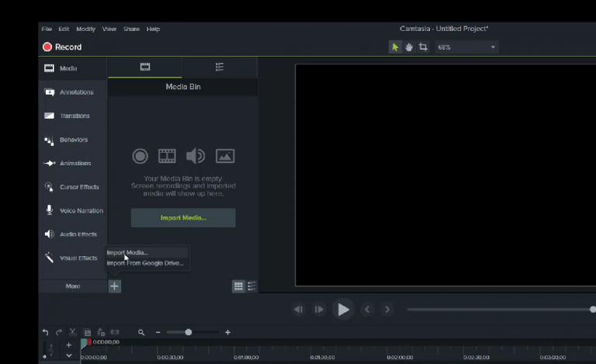This screenshot has width=596, height=364.
Task: Click the red Record button
Action: (x=62, y=47)
